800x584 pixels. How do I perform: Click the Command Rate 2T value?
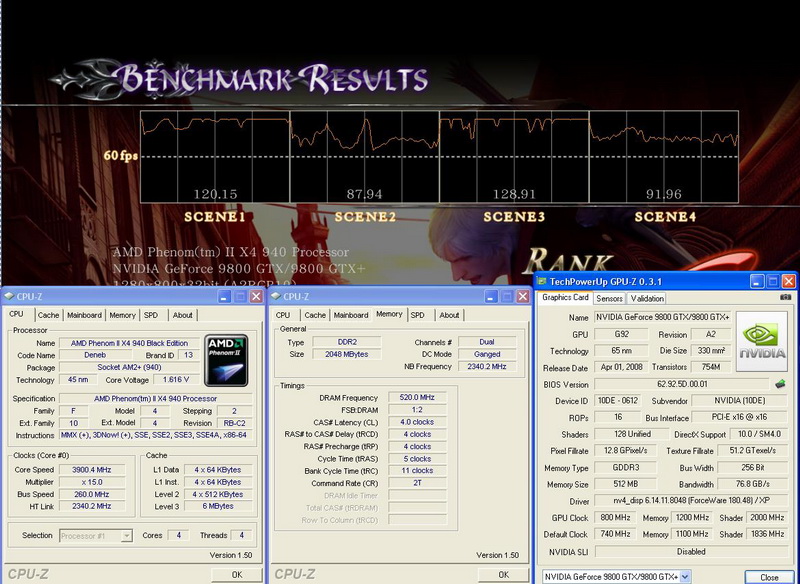[x=417, y=483]
